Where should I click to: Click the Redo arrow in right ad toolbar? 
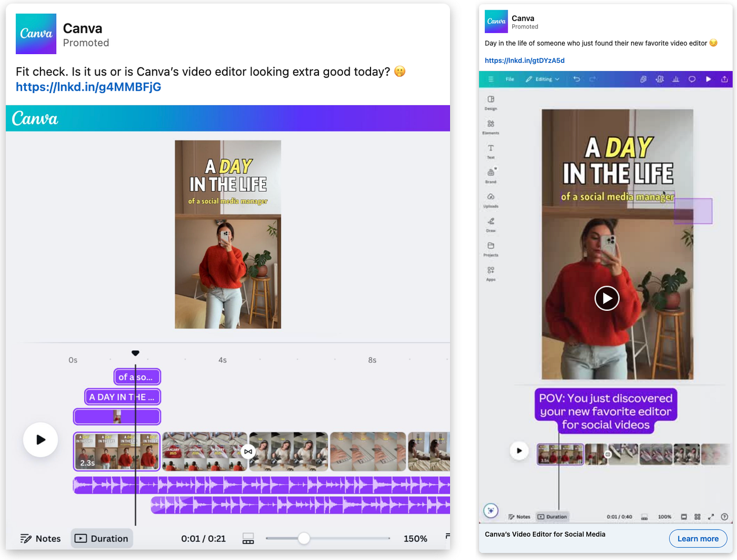pyautogui.click(x=593, y=79)
